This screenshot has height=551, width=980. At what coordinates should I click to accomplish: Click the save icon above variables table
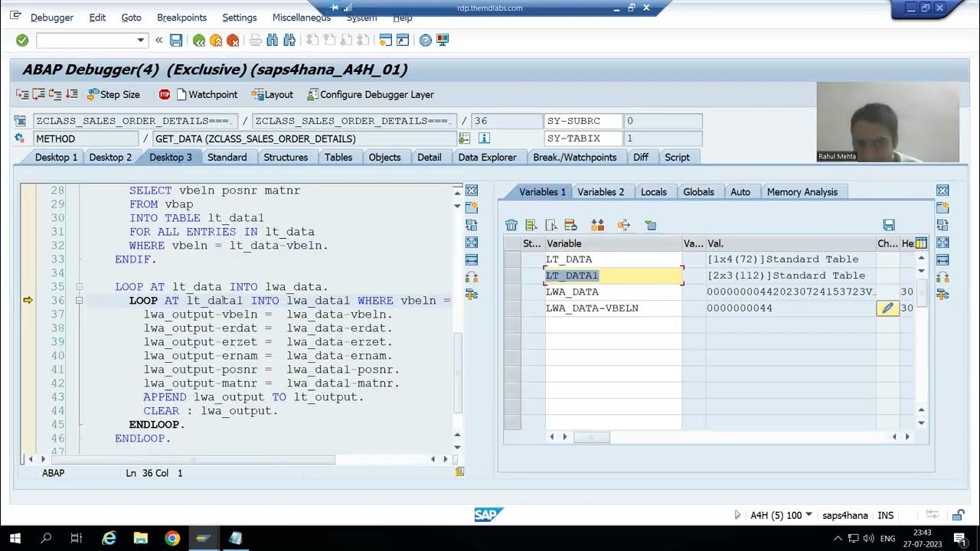point(889,225)
